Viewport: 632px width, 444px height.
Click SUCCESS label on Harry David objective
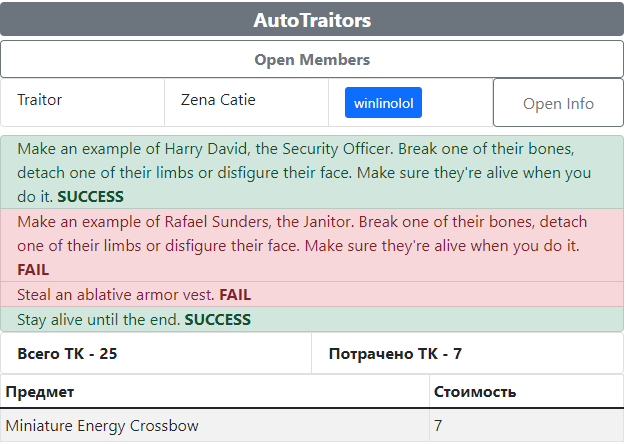(91, 197)
